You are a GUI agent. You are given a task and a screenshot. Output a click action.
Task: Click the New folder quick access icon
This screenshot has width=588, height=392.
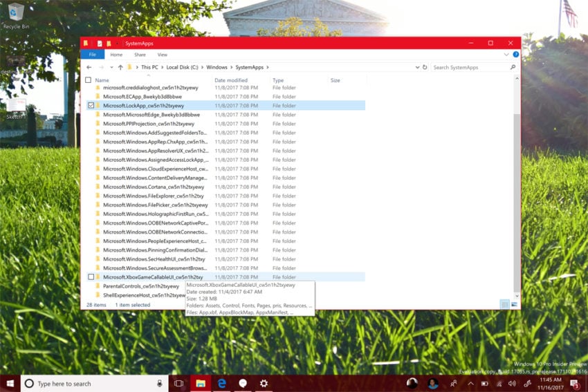109,44
